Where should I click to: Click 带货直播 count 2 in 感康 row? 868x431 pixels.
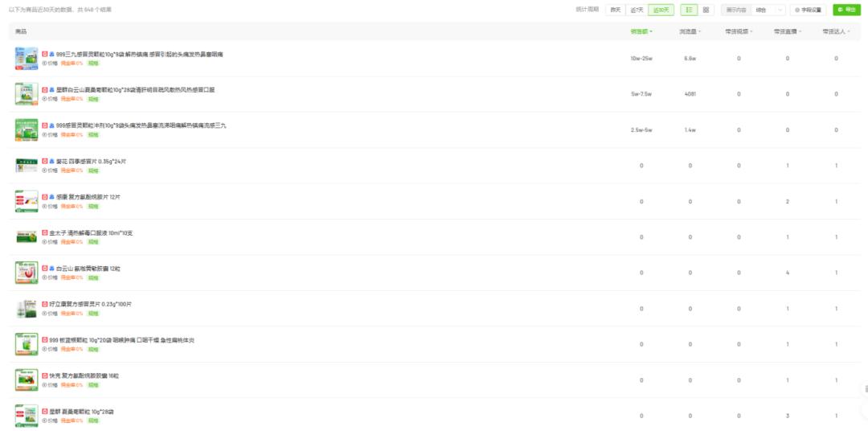point(787,201)
